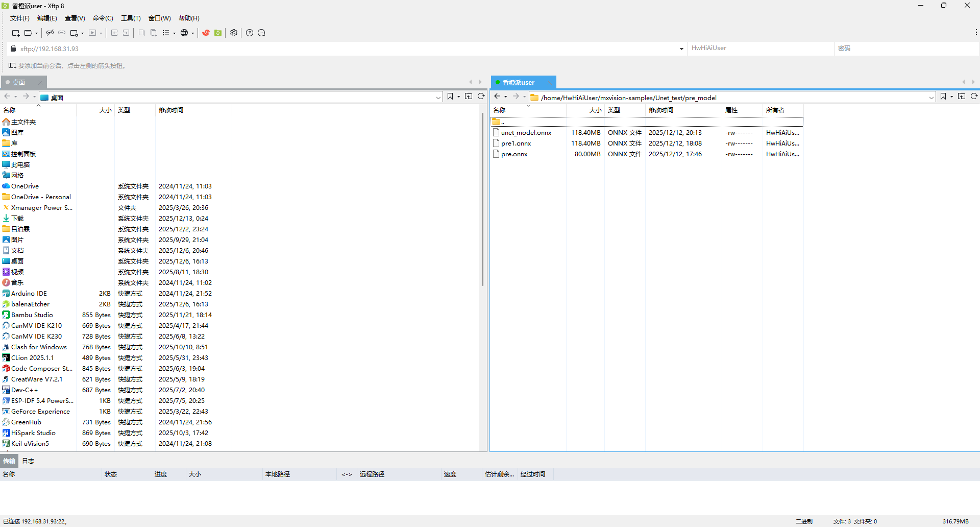The image size is (980, 527).
Task: Go back in the remote 香橙派user pane
Action: (x=497, y=97)
